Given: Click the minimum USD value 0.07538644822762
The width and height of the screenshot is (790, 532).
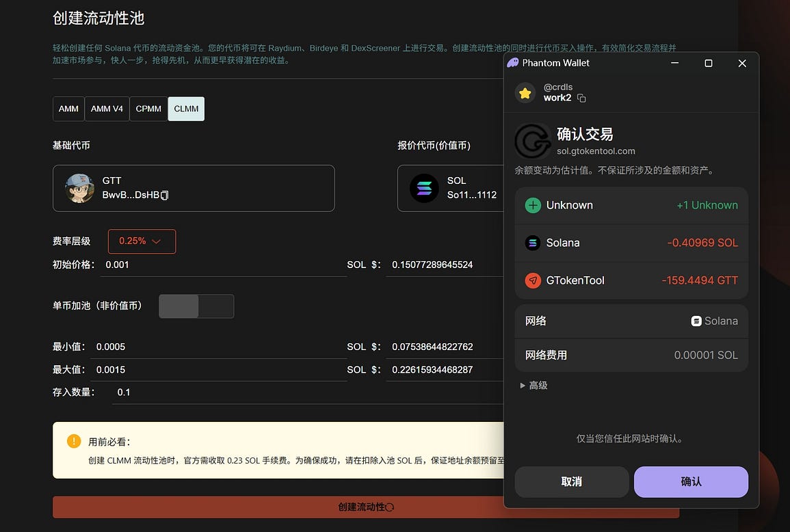Looking at the screenshot, I should [432, 347].
